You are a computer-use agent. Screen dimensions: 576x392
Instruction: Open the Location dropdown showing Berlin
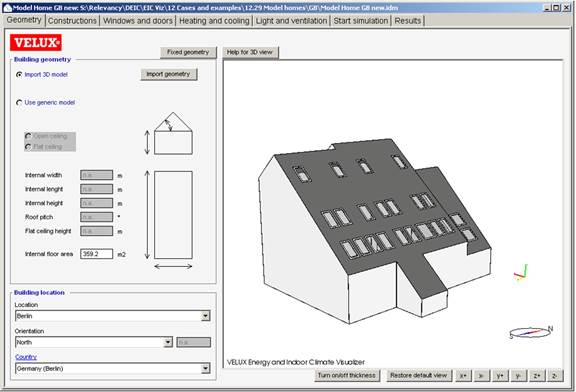(112, 316)
